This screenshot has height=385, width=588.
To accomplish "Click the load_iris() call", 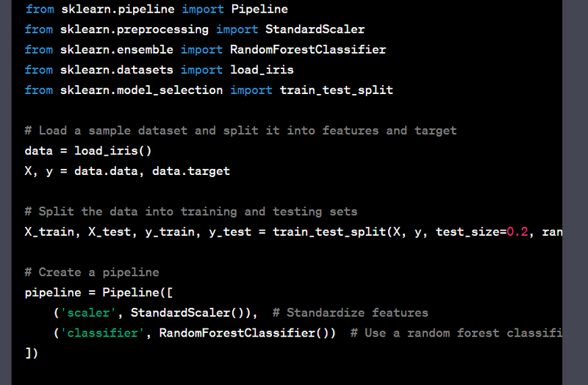I will point(113,151).
